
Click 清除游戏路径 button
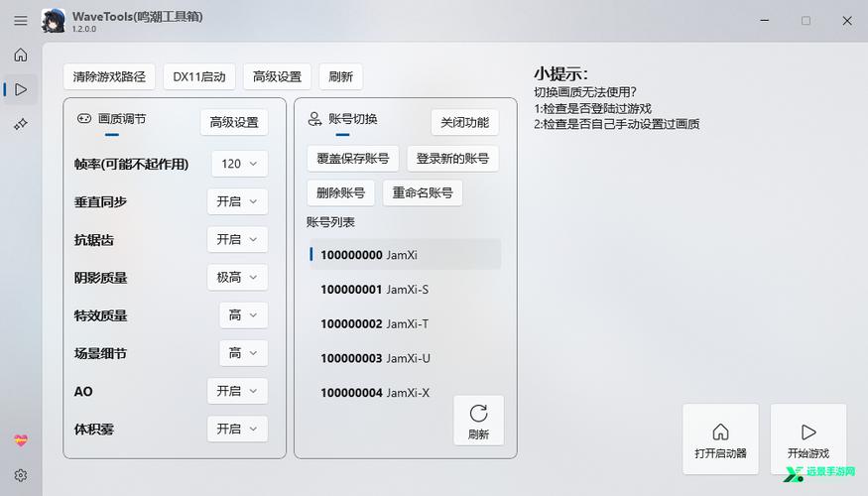click(109, 76)
